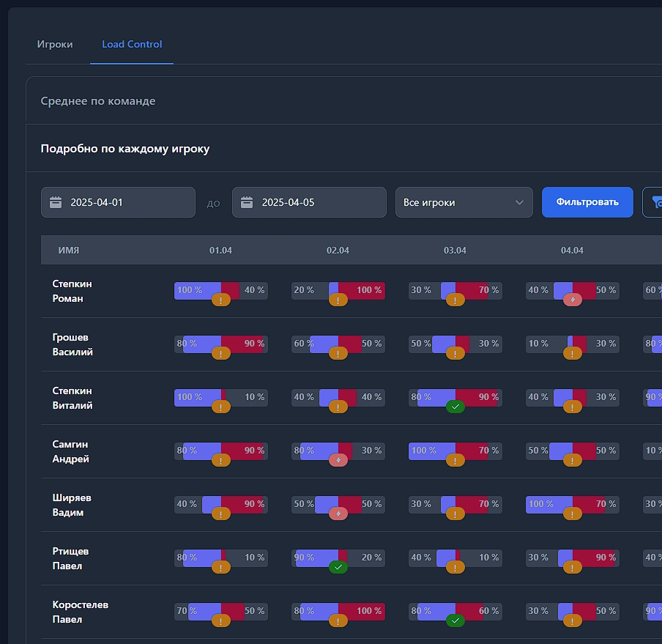662x644 pixels.
Task: Click warning badge for Ртищев Павел on 03.04
Action: tap(455, 568)
